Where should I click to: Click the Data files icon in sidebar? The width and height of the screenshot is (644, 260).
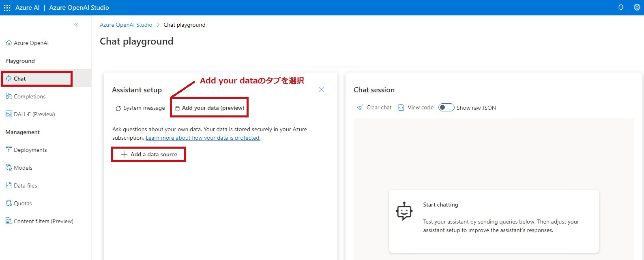9,185
